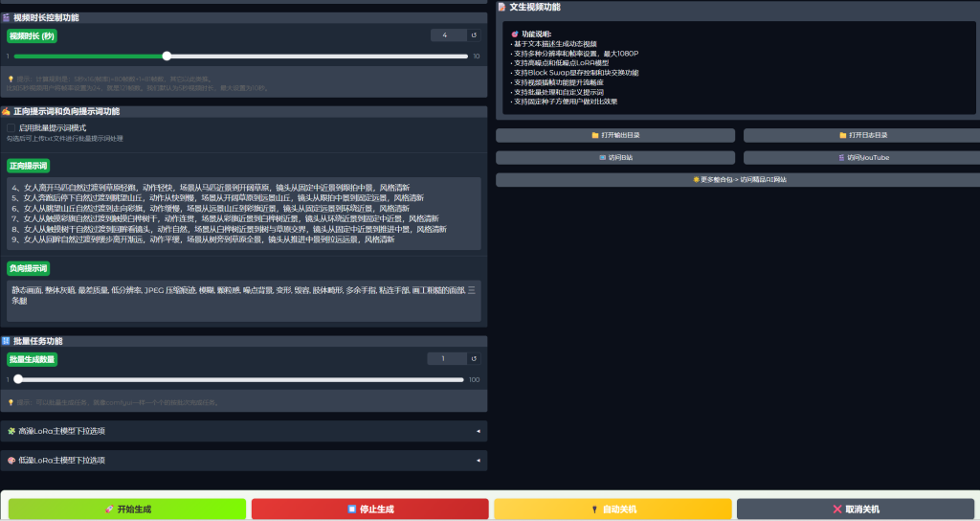Viewport: 980px width, 521px height.
Task: Click the 自动关机 auto shutdown button
Action: (x=612, y=510)
